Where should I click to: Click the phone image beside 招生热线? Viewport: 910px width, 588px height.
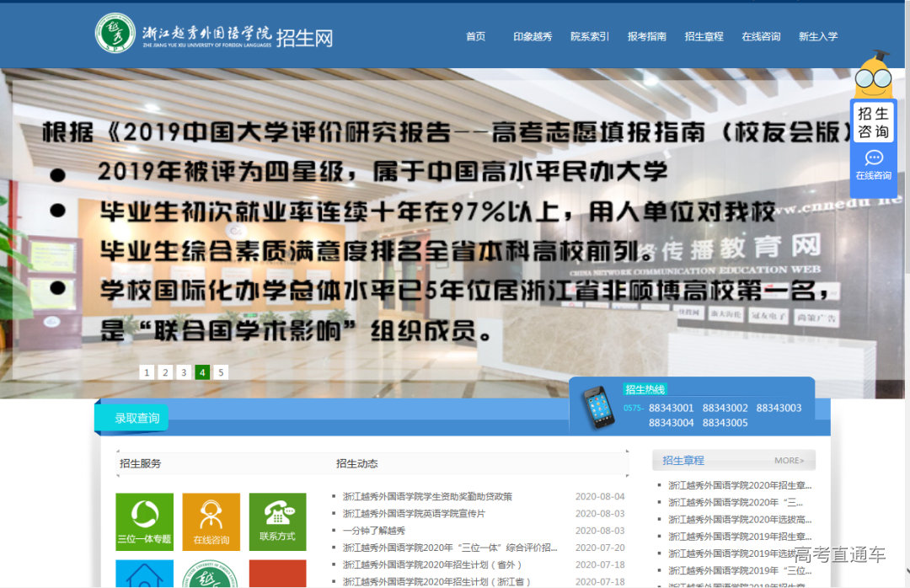tap(600, 406)
